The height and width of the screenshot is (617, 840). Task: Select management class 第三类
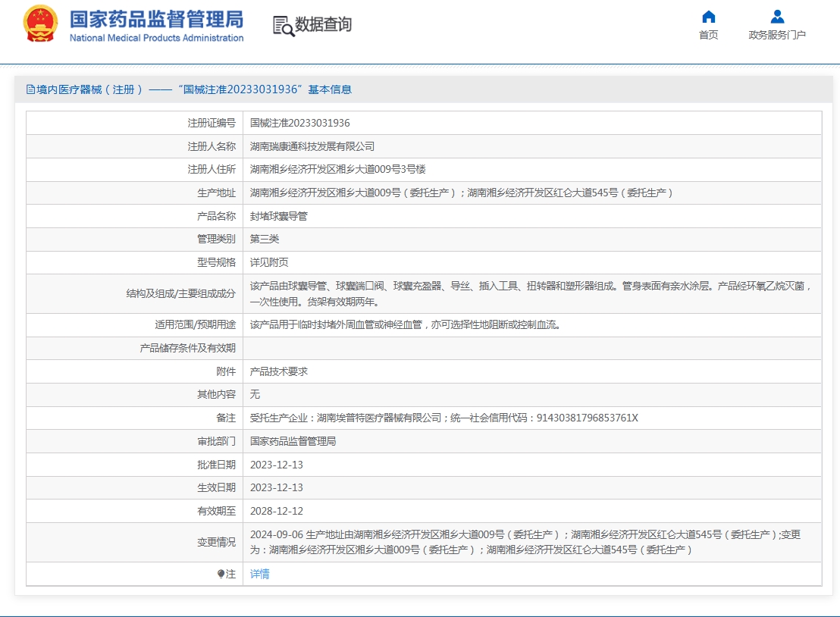pyautogui.click(x=265, y=239)
